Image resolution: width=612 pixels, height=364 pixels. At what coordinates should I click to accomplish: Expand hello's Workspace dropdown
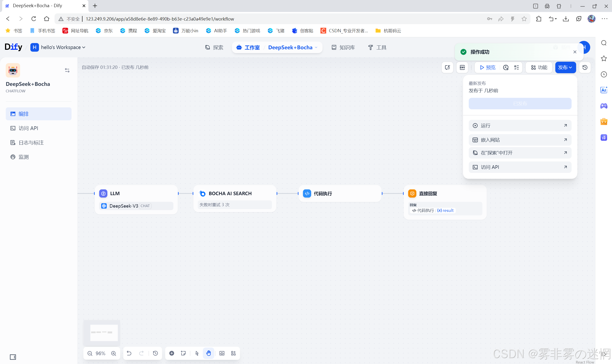tap(63, 47)
